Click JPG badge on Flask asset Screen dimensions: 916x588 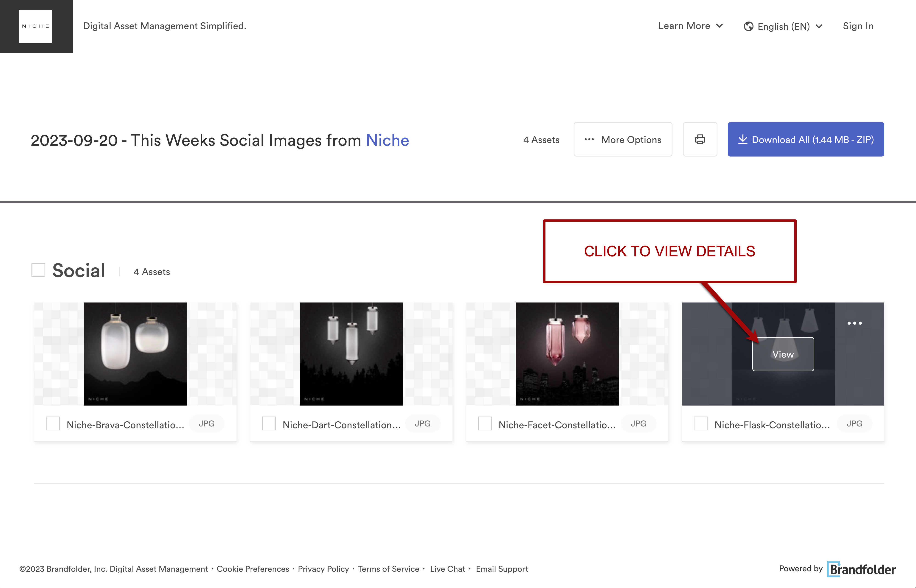pos(854,424)
